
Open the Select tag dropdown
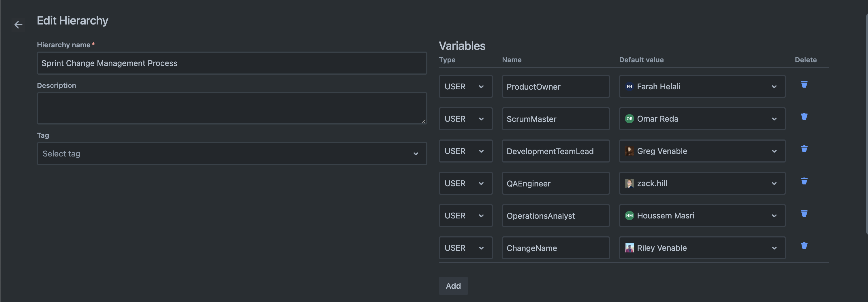(232, 154)
